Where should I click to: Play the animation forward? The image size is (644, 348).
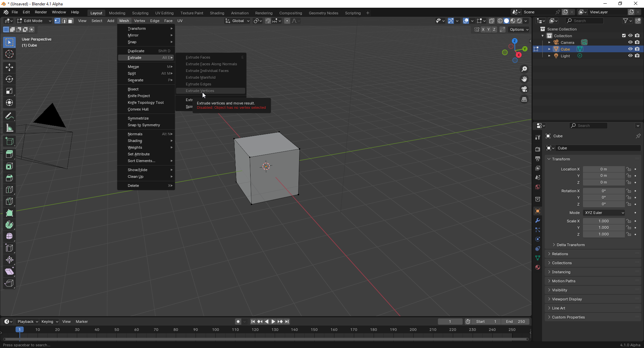(273, 322)
